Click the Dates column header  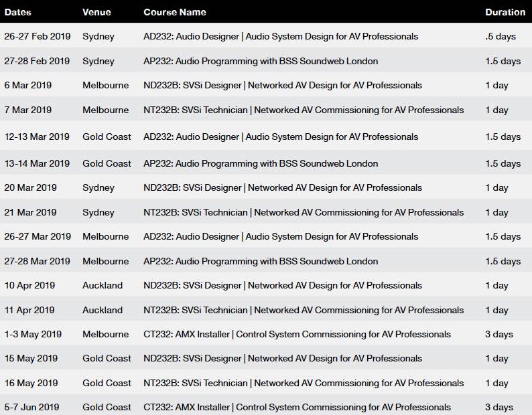[17, 12]
